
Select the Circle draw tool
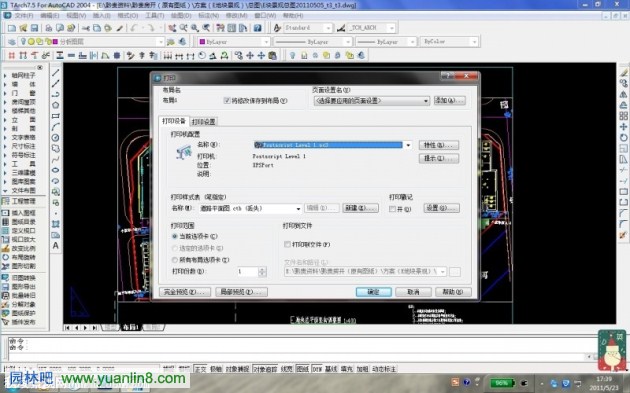tap(55, 138)
